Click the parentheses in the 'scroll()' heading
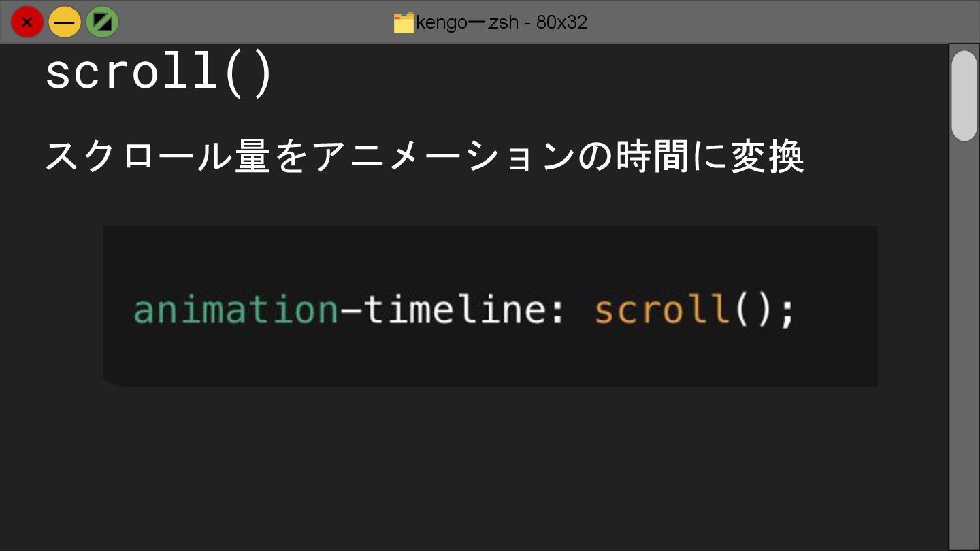 pyautogui.click(x=249, y=73)
